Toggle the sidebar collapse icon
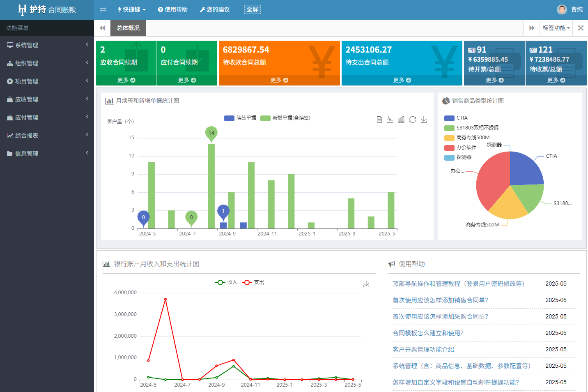Image resolution: width=588 pixels, height=392 pixels. tap(103, 9)
